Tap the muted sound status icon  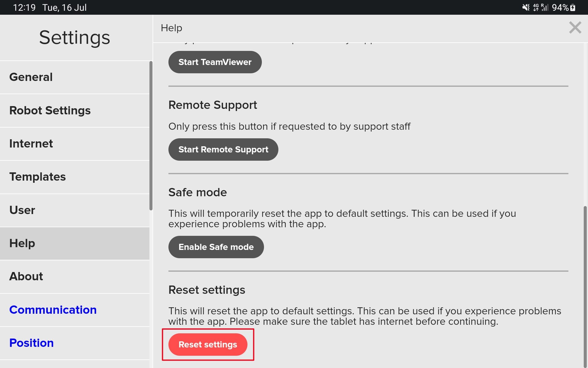[526, 7]
